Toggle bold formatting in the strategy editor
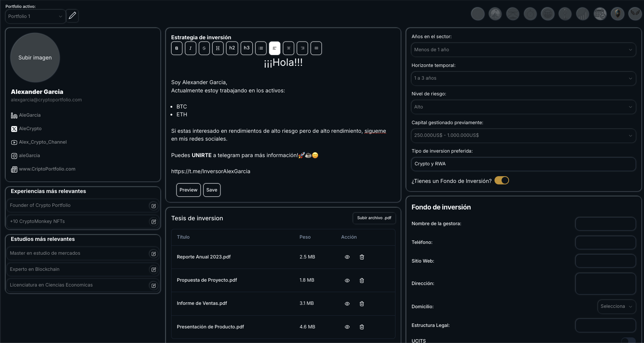 [177, 48]
